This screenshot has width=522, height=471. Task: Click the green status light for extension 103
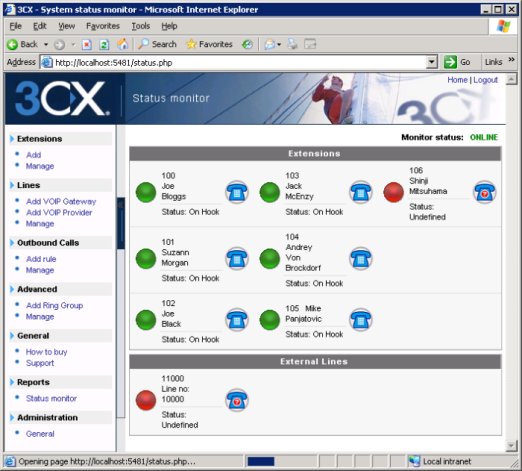coord(269,192)
